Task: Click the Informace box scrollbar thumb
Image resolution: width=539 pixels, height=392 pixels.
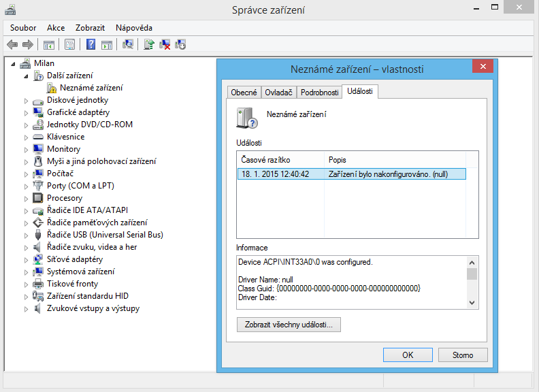Action: [472, 274]
